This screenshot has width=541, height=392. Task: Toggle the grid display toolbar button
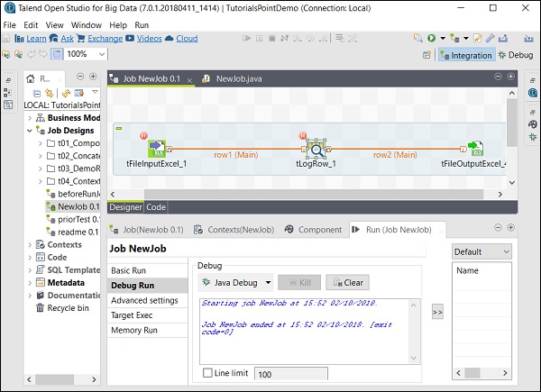pos(57,54)
